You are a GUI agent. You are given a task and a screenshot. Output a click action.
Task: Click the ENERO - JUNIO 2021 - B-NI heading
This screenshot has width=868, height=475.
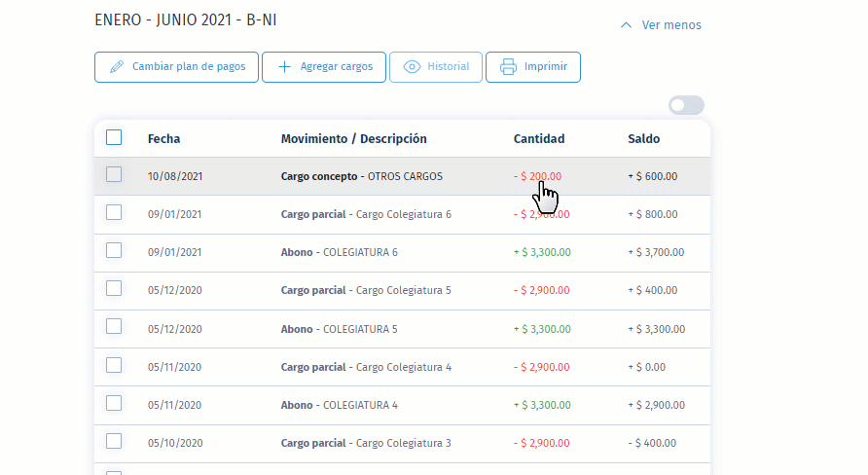(186, 19)
